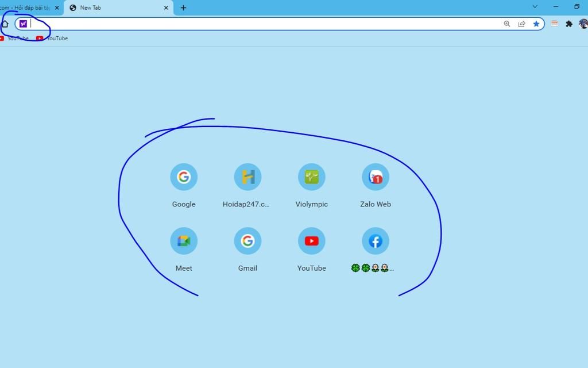Close the Hỏi đáp bài tập tab
The height and width of the screenshot is (368, 588).
[57, 8]
